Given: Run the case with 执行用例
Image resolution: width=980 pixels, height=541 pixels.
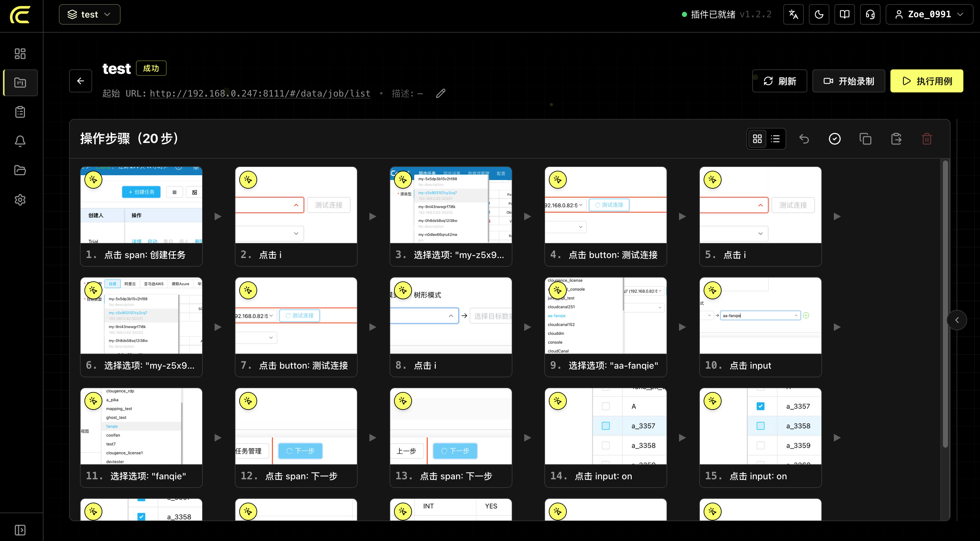Looking at the screenshot, I should click(927, 81).
